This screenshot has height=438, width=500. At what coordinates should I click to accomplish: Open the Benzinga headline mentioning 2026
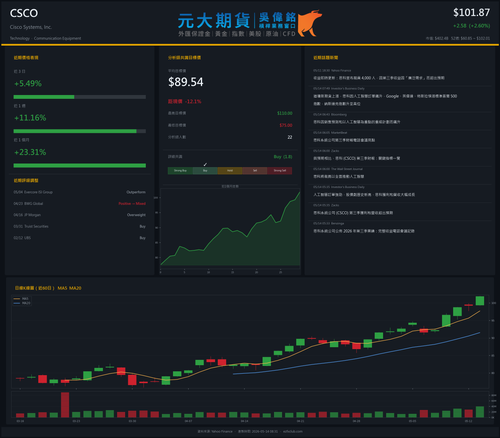[364, 231]
